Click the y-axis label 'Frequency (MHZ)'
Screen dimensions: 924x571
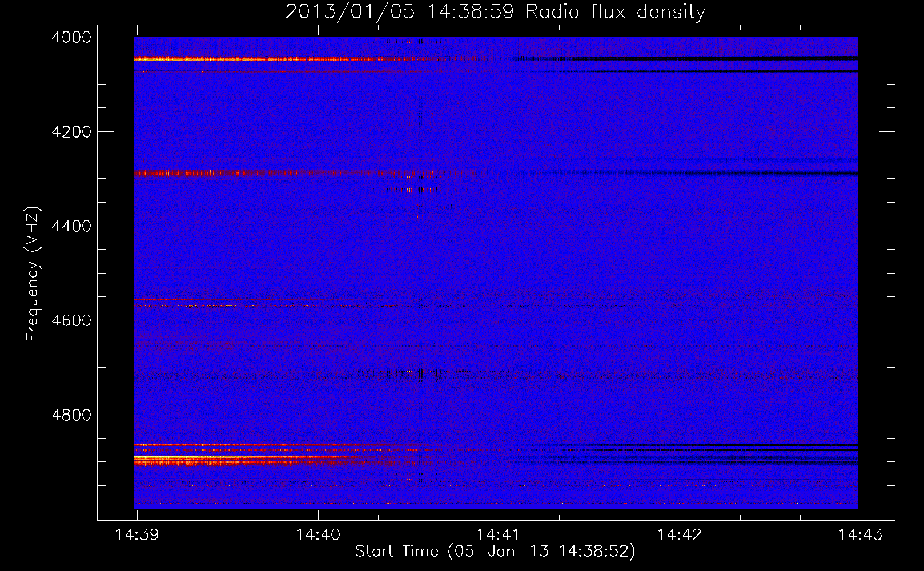(x=33, y=274)
